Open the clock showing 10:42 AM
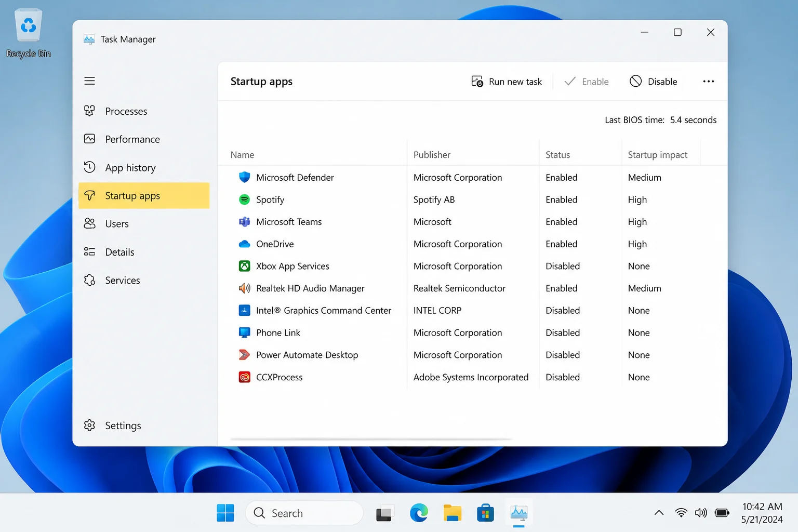Viewport: 798px width, 532px height. (x=762, y=507)
